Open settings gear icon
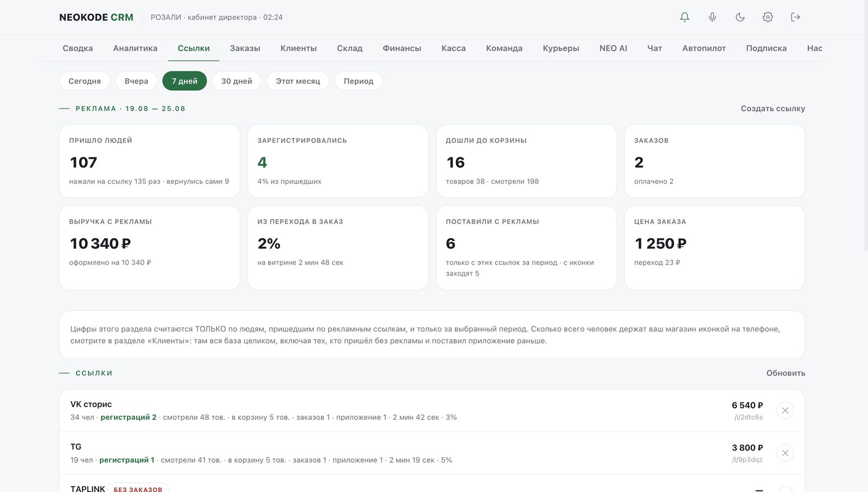This screenshot has width=868, height=492. tap(768, 17)
